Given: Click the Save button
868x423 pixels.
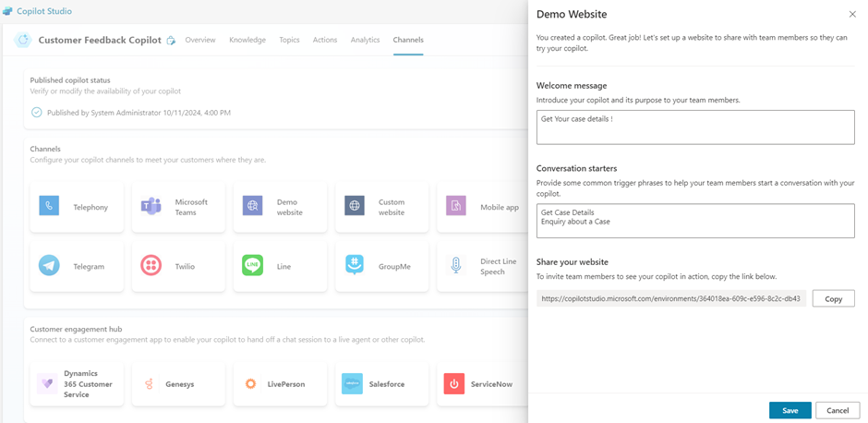Looking at the screenshot, I should [x=790, y=410].
